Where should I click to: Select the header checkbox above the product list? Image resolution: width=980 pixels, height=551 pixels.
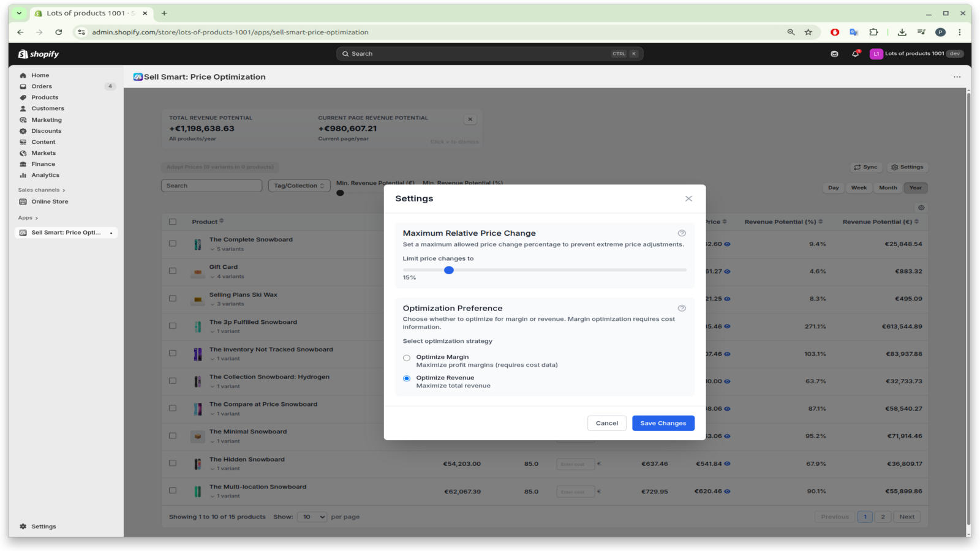tap(172, 222)
